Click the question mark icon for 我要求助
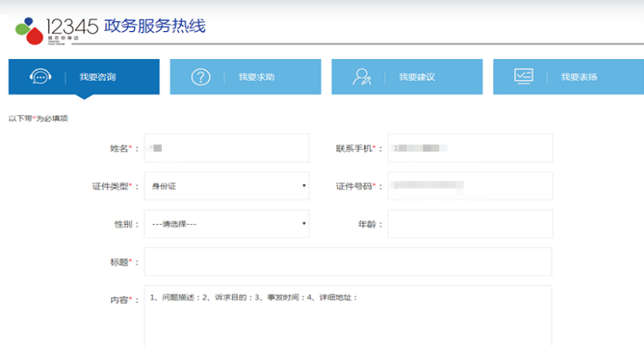 201,77
